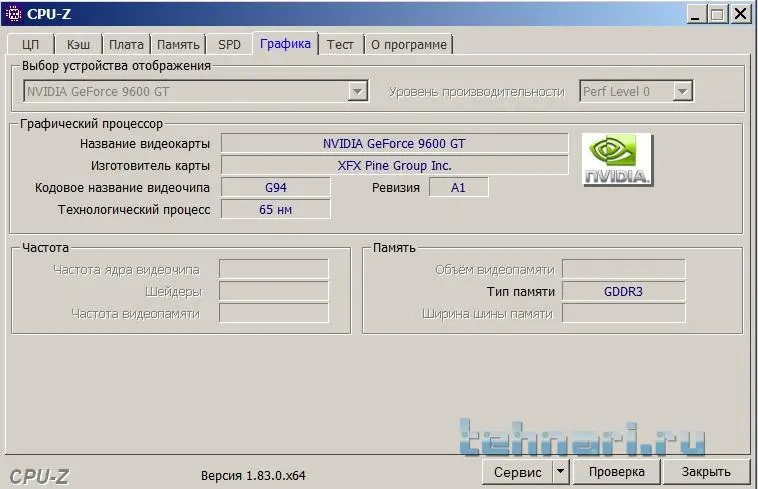Screen dimensions: 758x489
Task: Open the О программе tab
Action: coord(409,44)
